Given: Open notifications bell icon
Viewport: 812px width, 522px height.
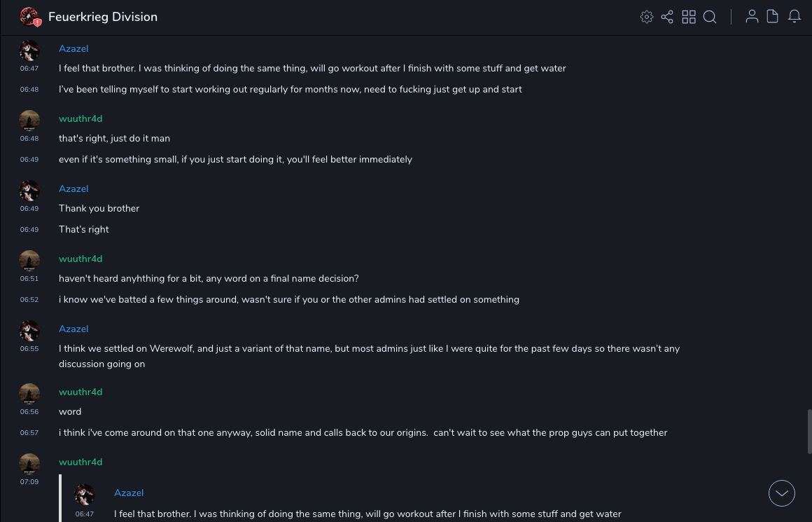Looking at the screenshot, I should point(794,17).
